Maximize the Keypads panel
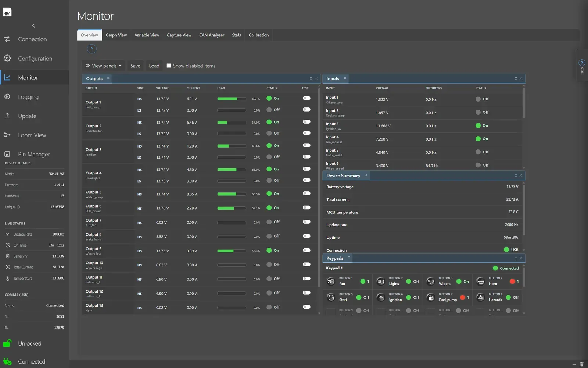The image size is (588, 368). 516,258
